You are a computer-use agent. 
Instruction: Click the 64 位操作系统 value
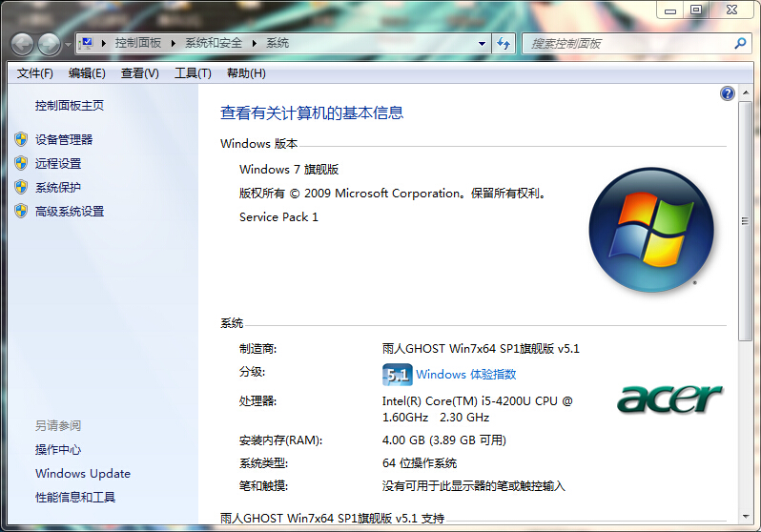(420, 463)
